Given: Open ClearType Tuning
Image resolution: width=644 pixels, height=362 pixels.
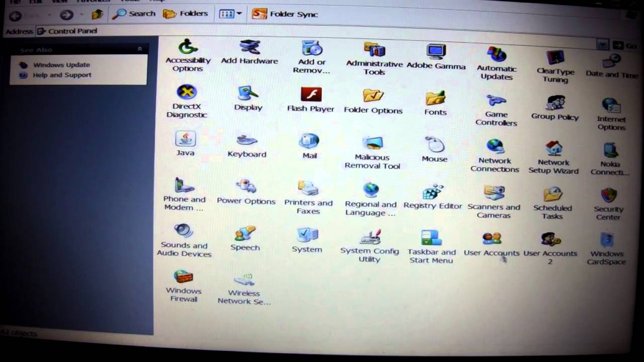Looking at the screenshot, I should (x=555, y=66).
